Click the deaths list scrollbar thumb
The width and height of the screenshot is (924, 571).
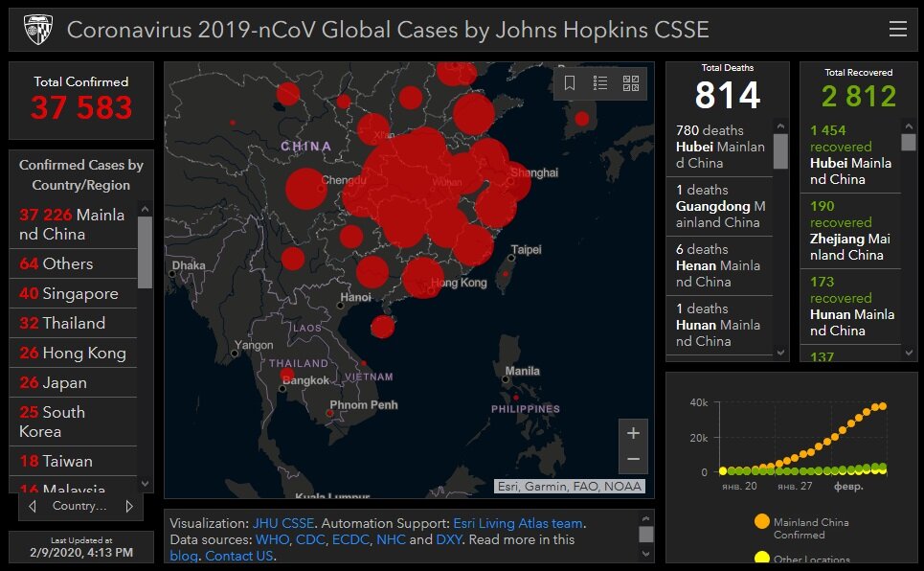(780, 151)
